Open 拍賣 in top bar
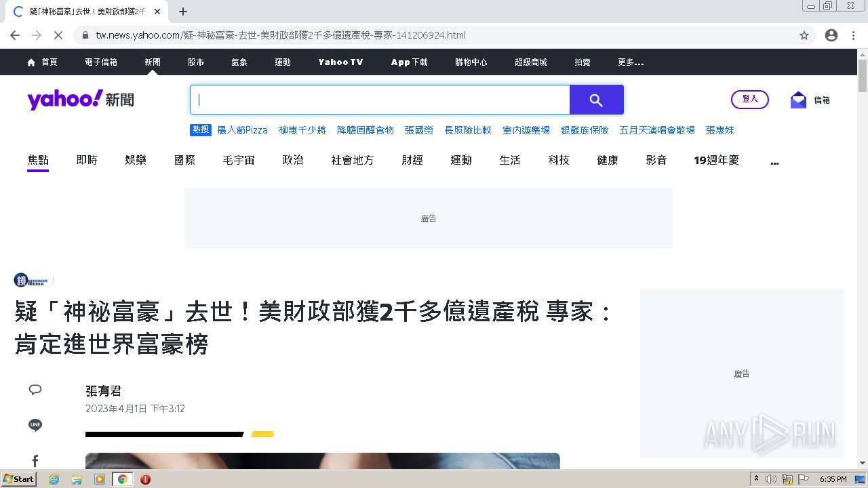This screenshot has width=868, height=488. [x=583, y=62]
